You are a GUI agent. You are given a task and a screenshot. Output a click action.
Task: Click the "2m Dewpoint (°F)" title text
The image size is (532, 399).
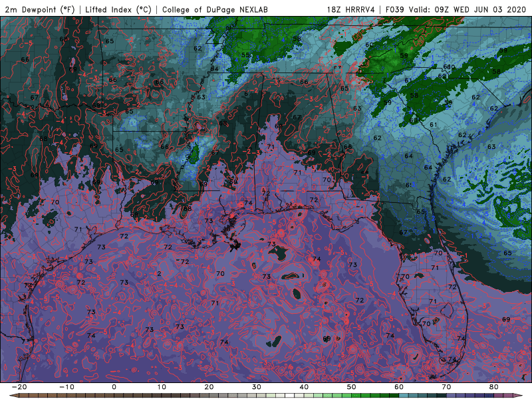[39, 9]
